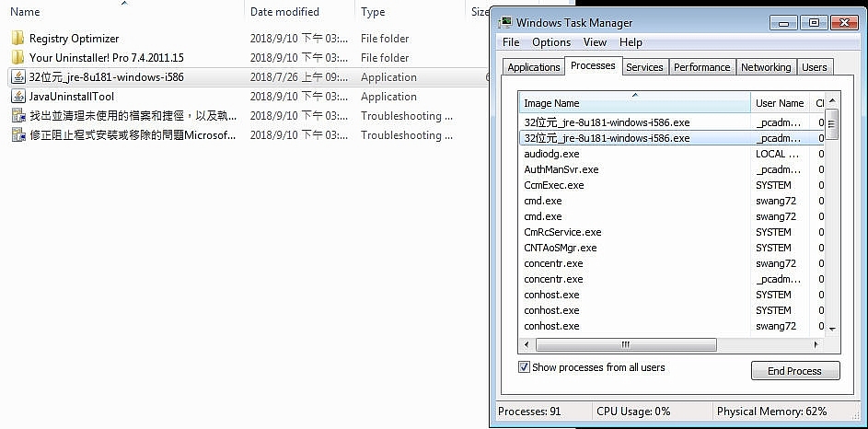Open the File menu in Task Manager
The image size is (868, 429).
[x=510, y=42]
